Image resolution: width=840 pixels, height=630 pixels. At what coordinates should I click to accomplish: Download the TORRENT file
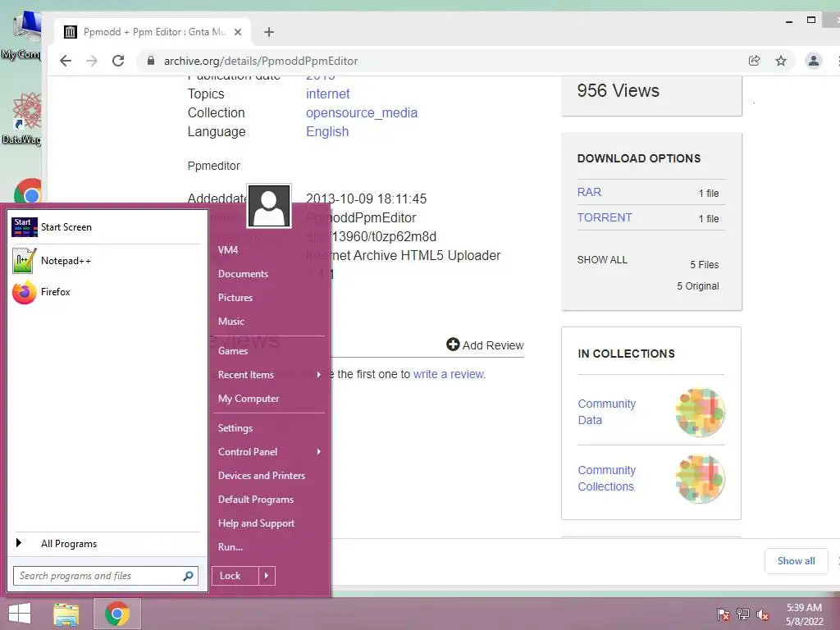tap(605, 218)
